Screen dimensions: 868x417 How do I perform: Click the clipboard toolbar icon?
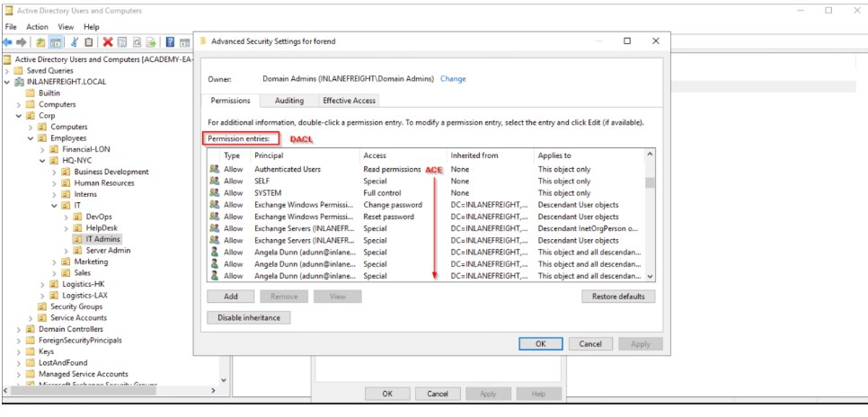pos(89,42)
